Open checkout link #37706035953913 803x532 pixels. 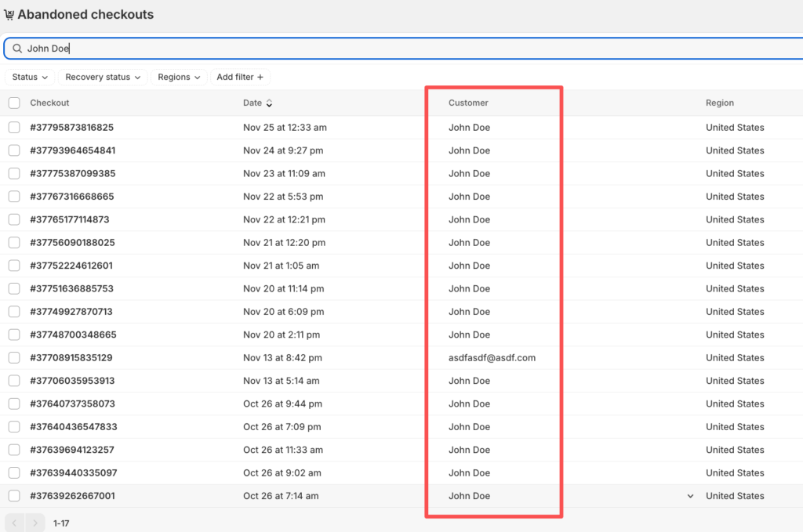pos(72,381)
